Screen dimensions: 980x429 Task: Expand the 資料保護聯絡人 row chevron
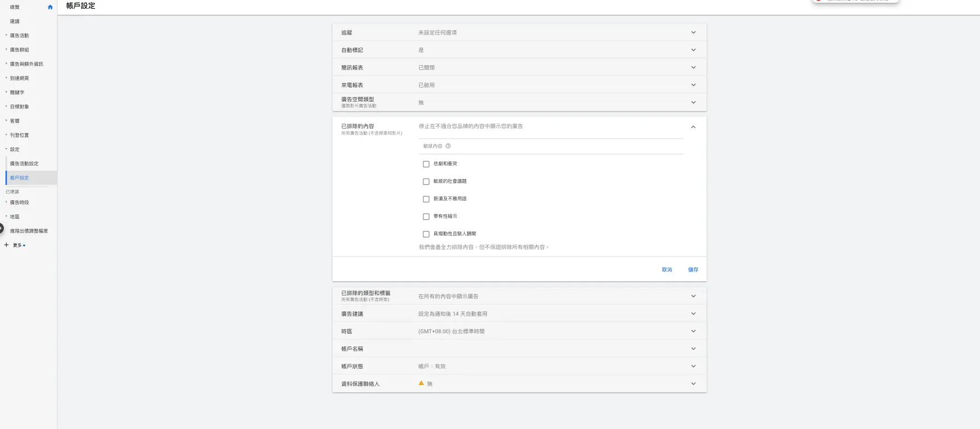(694, 384)
